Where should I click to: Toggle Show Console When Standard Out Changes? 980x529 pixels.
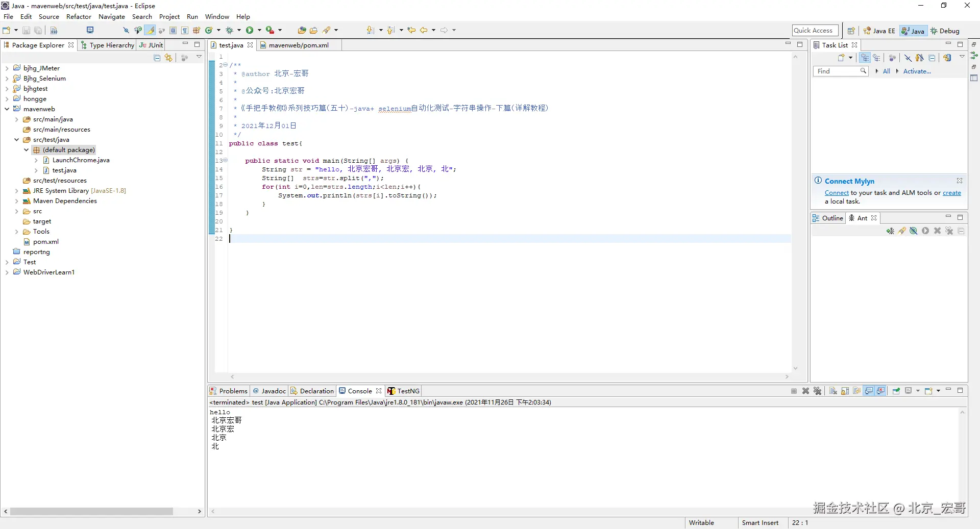[x=869, y=391]
